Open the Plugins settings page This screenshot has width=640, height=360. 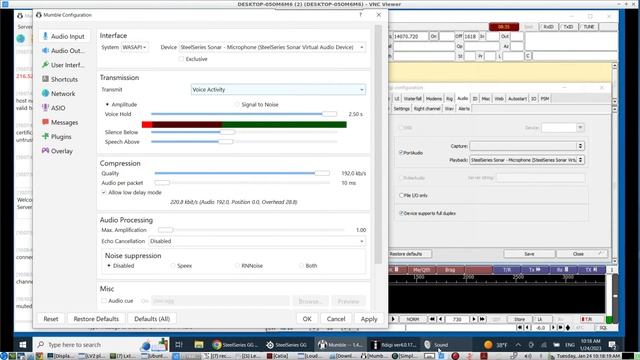(x=64, y=136)
